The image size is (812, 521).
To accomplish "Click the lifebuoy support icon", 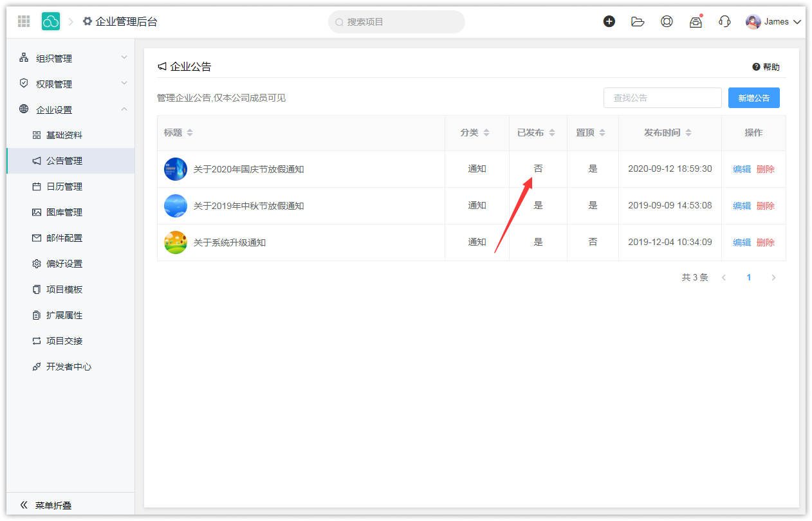I will coord(667,21).
